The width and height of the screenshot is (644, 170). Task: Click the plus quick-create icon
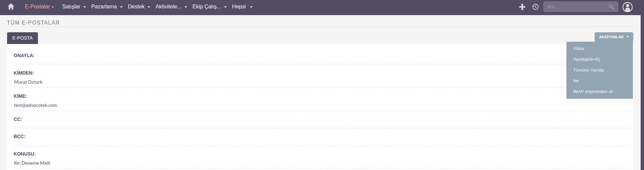pos(522,7)
